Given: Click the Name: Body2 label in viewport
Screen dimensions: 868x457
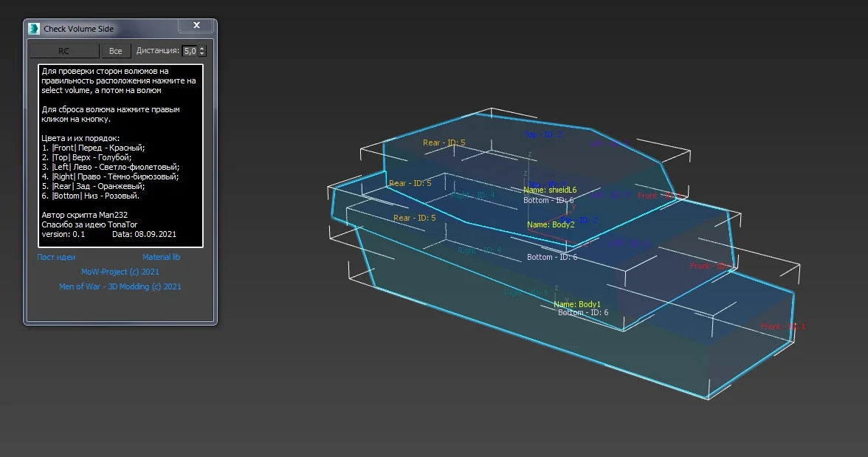Looking at the screenshot, I should [551, 224].
